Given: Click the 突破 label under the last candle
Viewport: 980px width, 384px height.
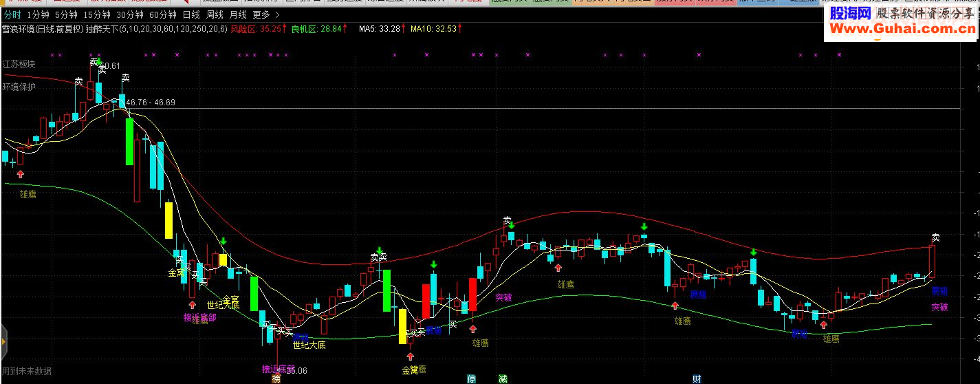Looking at the screenshot, I should pyautogui.click(x=939, y=307).
